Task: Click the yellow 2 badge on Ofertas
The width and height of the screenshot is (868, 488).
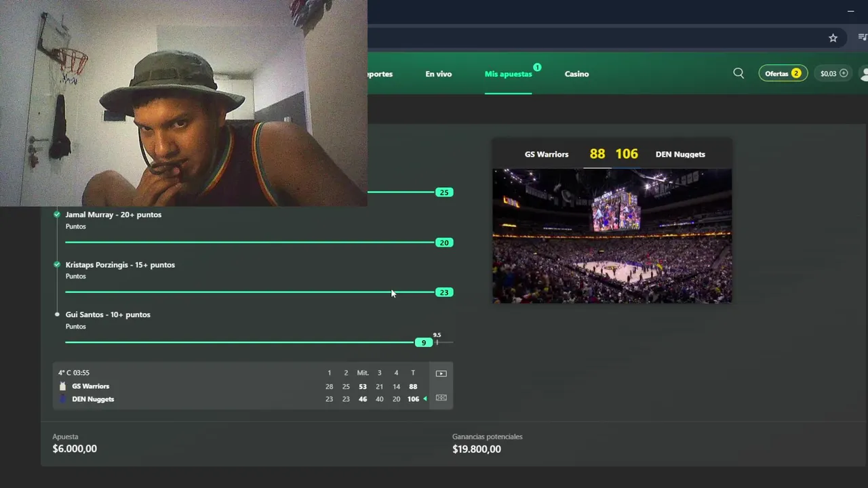Action: pos(796,73)
